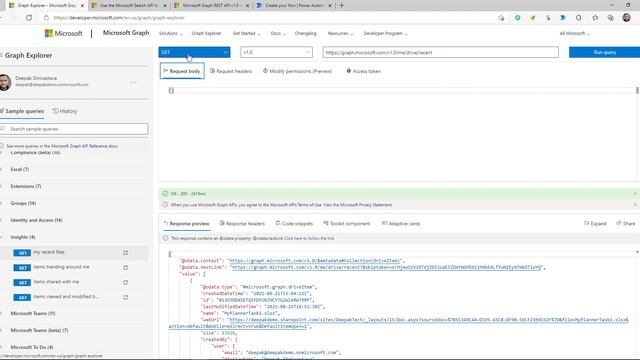The image size is (640, 360).
Task: Open the All Microsoft dropdown
Action: pos(574,33)
